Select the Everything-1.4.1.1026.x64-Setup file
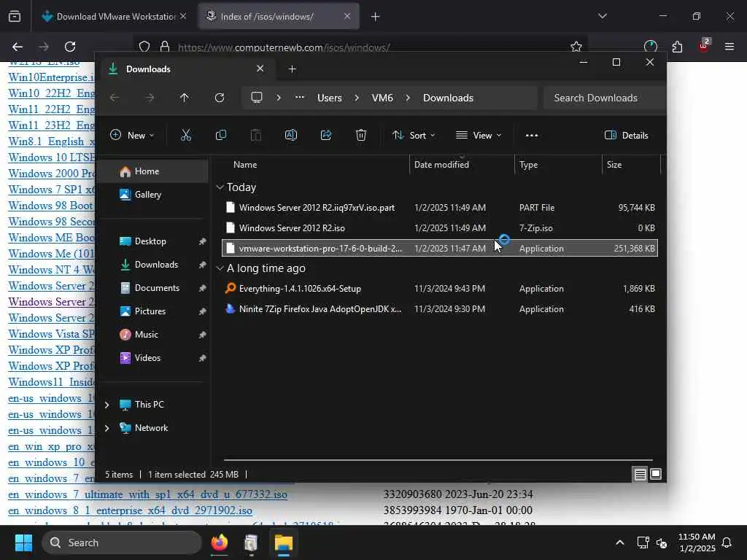 point(440,289)
